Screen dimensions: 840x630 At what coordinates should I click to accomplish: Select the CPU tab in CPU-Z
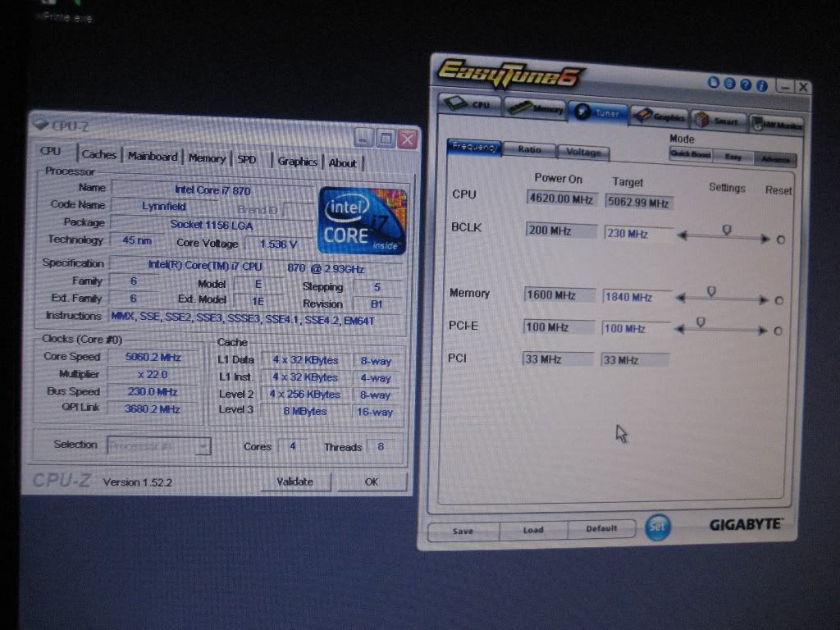(52, 151)
